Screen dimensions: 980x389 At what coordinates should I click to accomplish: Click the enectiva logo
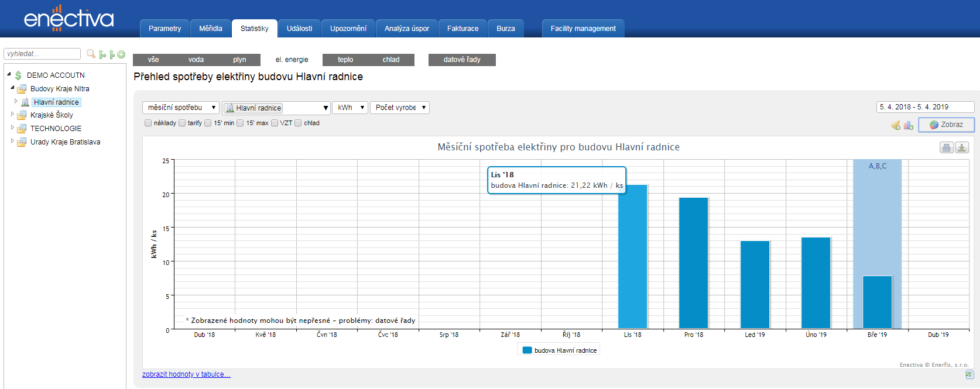point(68,19)
